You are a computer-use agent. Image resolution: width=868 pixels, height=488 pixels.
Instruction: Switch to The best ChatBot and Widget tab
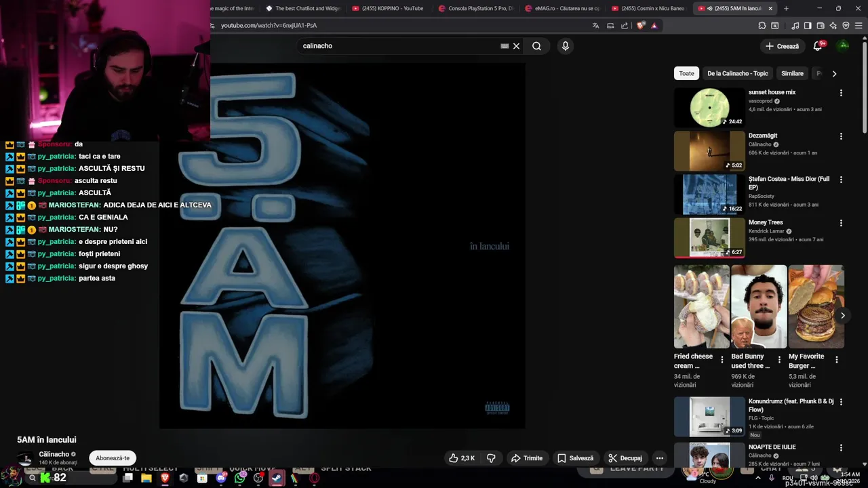302,8
